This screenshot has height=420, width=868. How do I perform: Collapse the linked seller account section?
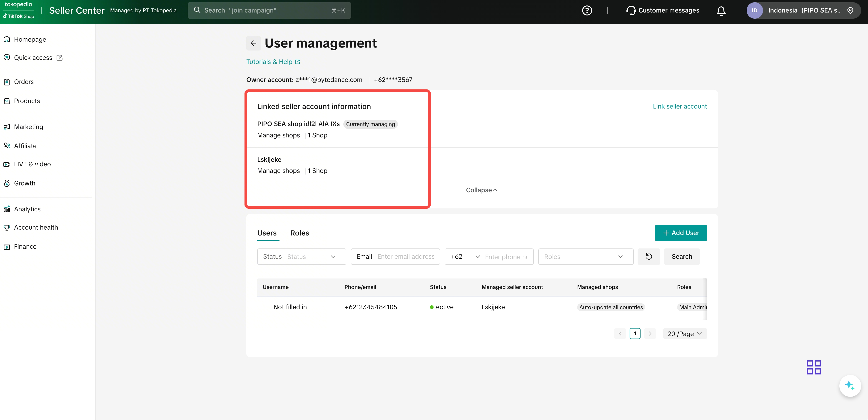click(481, 190)
